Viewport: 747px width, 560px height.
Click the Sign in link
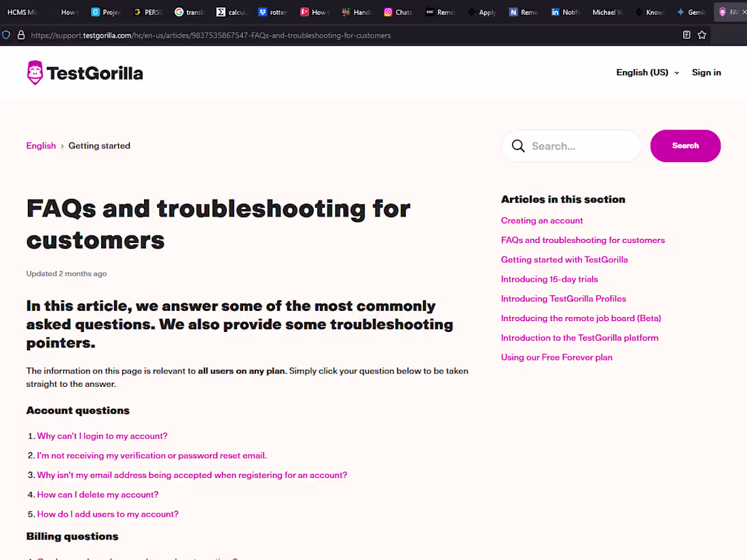pyautogui.click(x=706, y=73)
